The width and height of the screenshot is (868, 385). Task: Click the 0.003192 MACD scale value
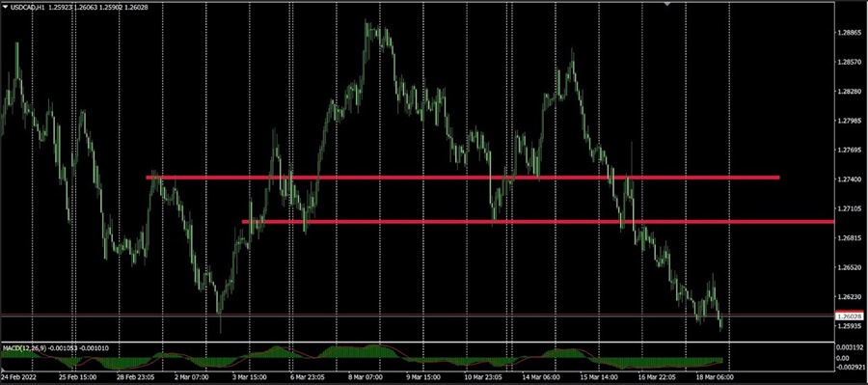(x=850, y=348)
